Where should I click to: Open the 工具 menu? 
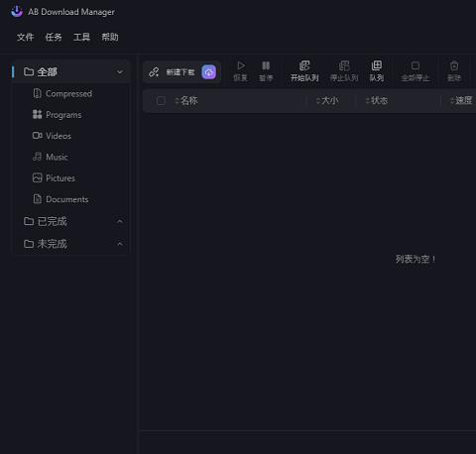click(81, 37)
